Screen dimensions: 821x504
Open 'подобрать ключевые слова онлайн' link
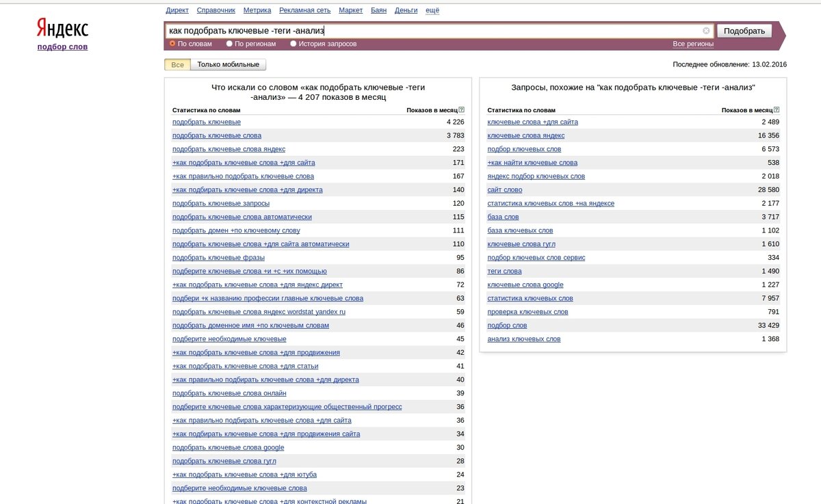(229, 393)
